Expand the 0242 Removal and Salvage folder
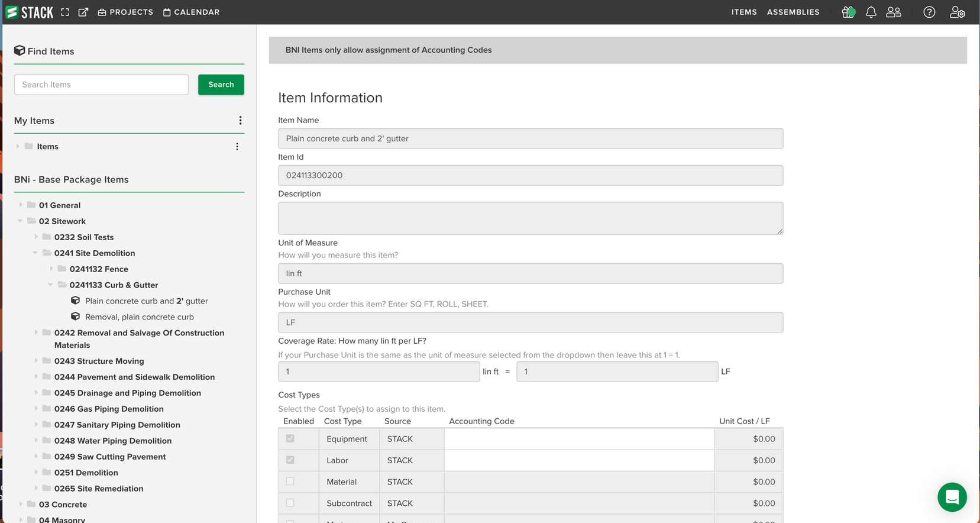This screenshot has width=980, height=523. [x=36, y=332]
